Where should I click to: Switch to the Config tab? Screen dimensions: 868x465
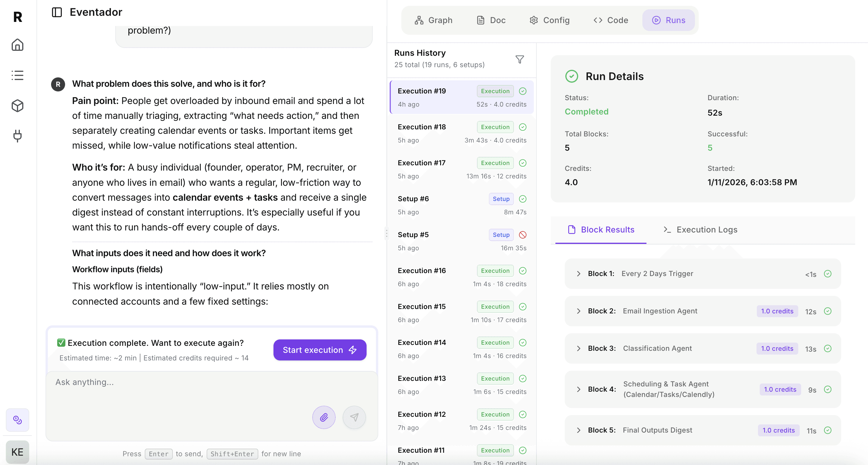point(549,20)
